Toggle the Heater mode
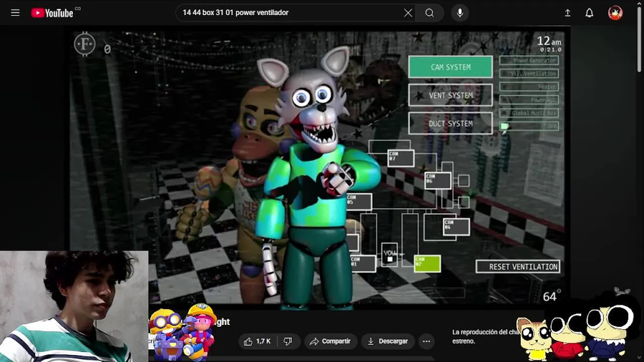Viewport: 644px width, 362px height. [x=529, y=86]
